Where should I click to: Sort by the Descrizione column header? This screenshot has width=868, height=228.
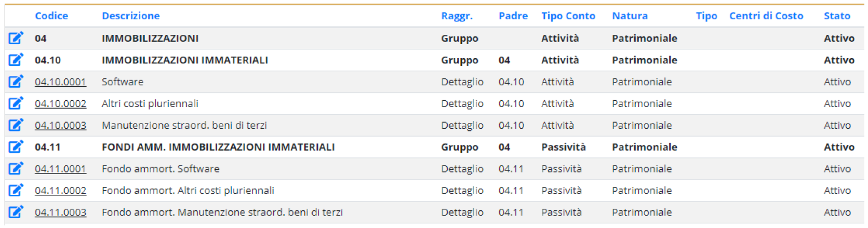(x=130, y=16)
